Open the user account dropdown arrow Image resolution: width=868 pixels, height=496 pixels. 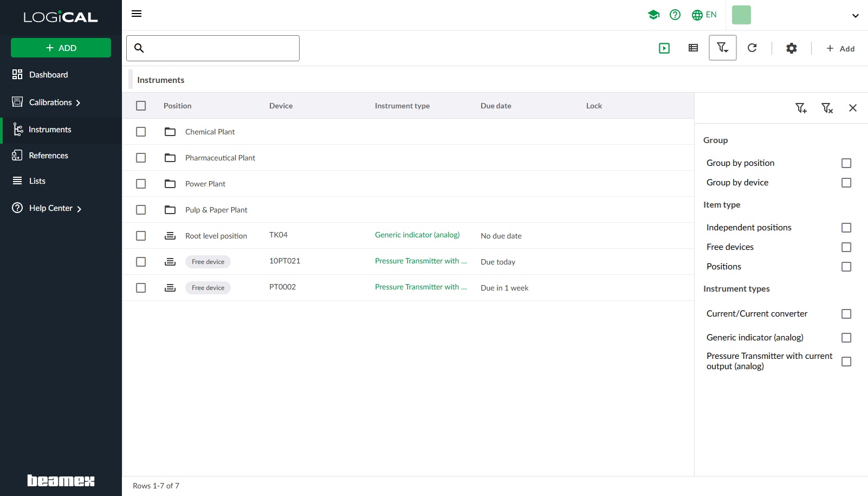point(855,15)
